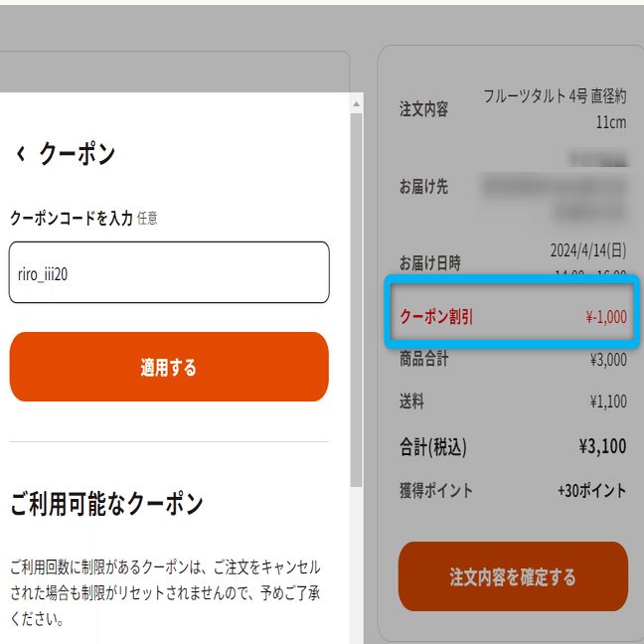Click the ¥3,100 grand total
The image size is (644, 644).
[x=602, y=446]
